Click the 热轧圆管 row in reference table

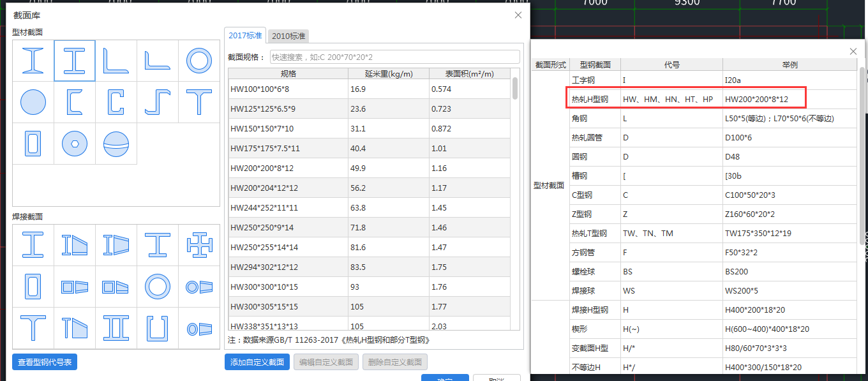pos(713,137)
